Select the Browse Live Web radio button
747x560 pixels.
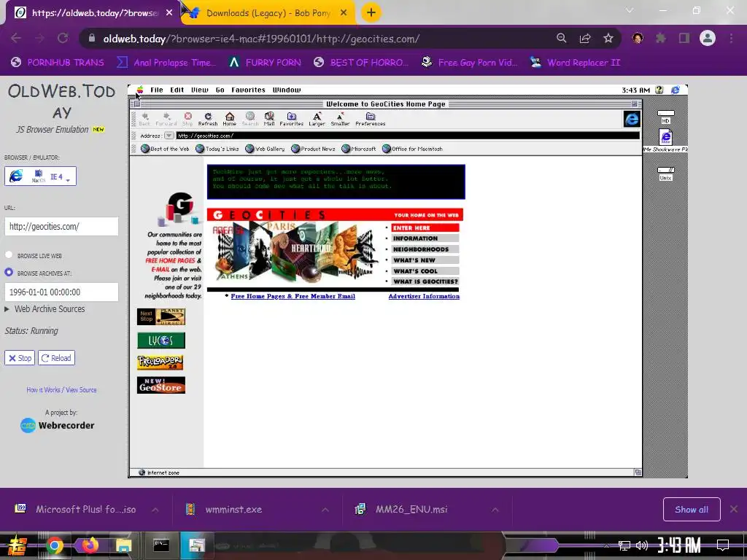coord(9,254)
